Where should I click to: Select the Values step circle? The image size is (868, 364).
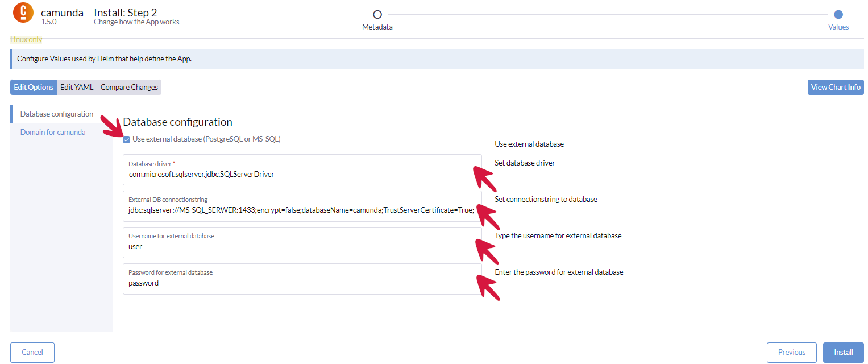[838, 15]
